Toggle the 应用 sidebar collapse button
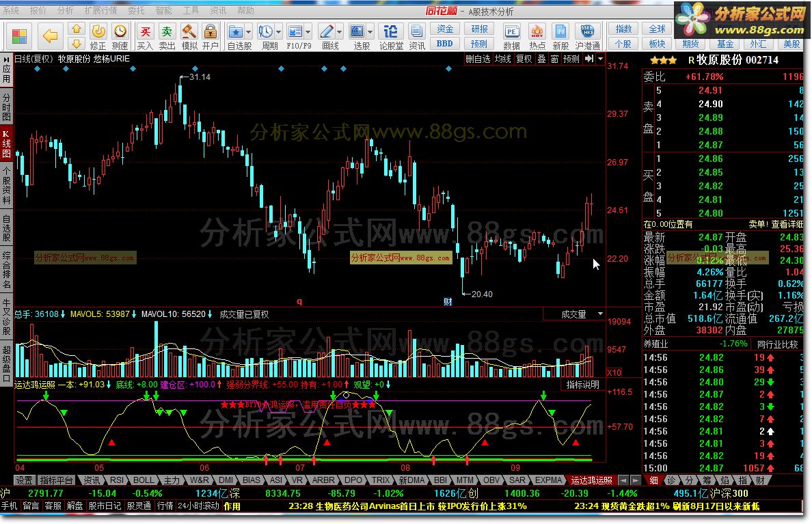 (x=6, y=70)
